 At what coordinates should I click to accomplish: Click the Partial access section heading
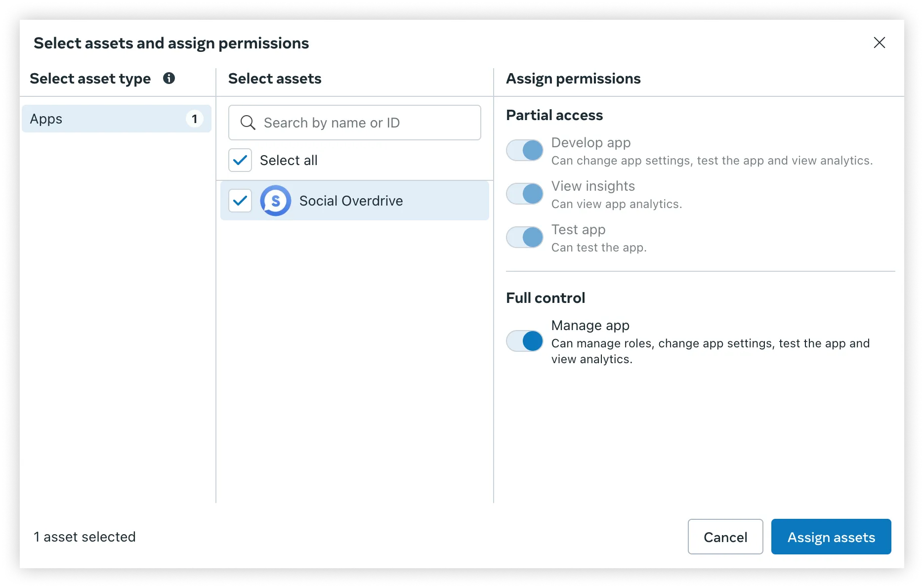(554, 115)
